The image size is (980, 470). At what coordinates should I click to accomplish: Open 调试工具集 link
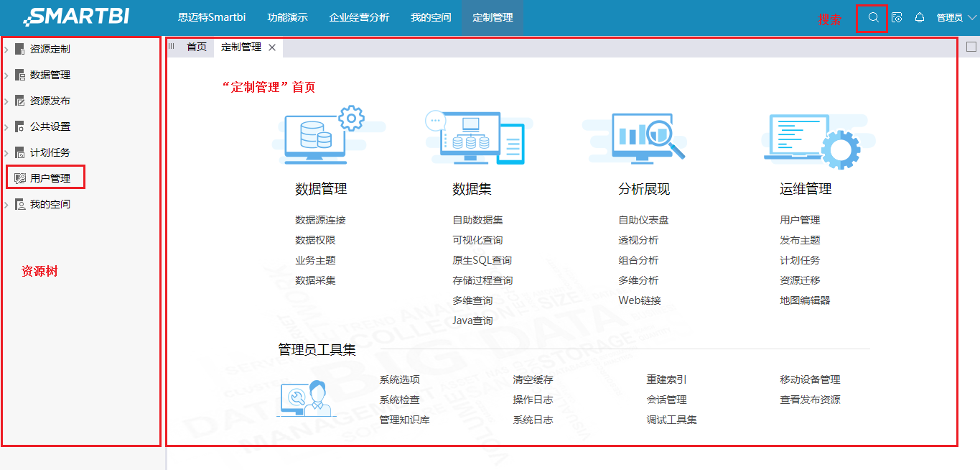(671, 420)
